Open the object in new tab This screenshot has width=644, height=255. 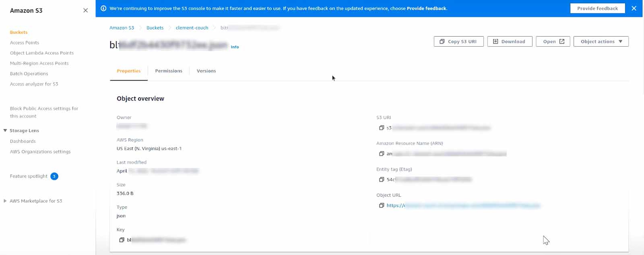click(553, 42)
